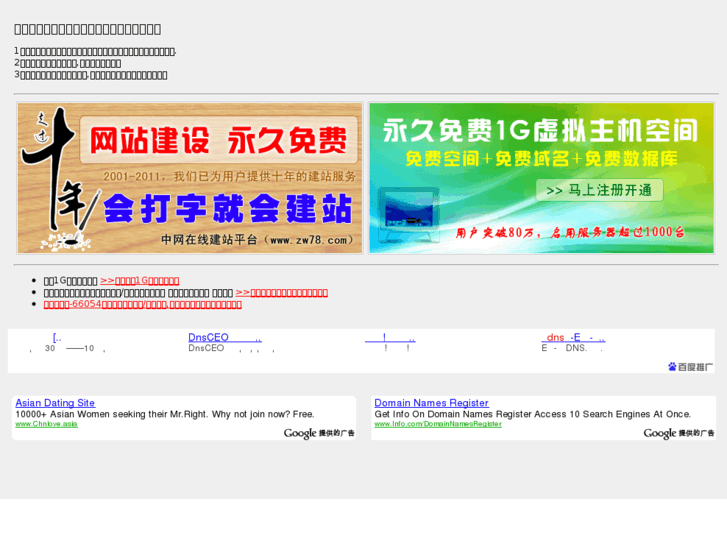Open the red link mentioning 1G space

(140, 281)
